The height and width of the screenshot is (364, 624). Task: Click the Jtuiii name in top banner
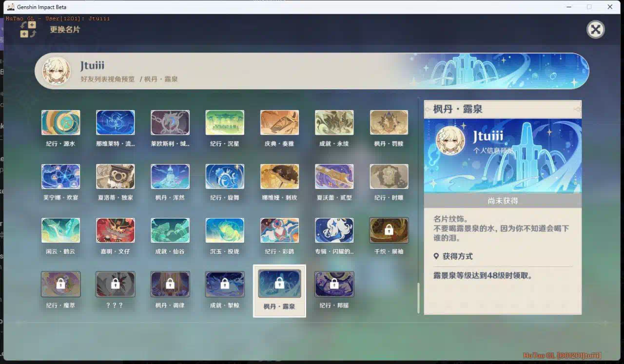tap(93, 66)
